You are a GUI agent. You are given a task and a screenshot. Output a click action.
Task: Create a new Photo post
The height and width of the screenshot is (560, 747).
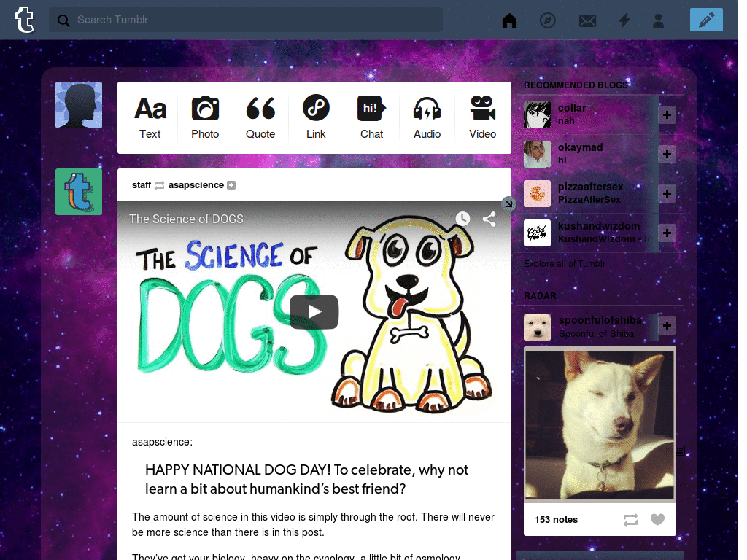pos(205,117)
